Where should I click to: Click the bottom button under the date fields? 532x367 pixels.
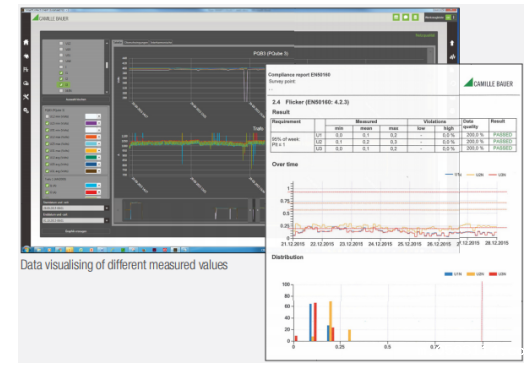(76, 231)
